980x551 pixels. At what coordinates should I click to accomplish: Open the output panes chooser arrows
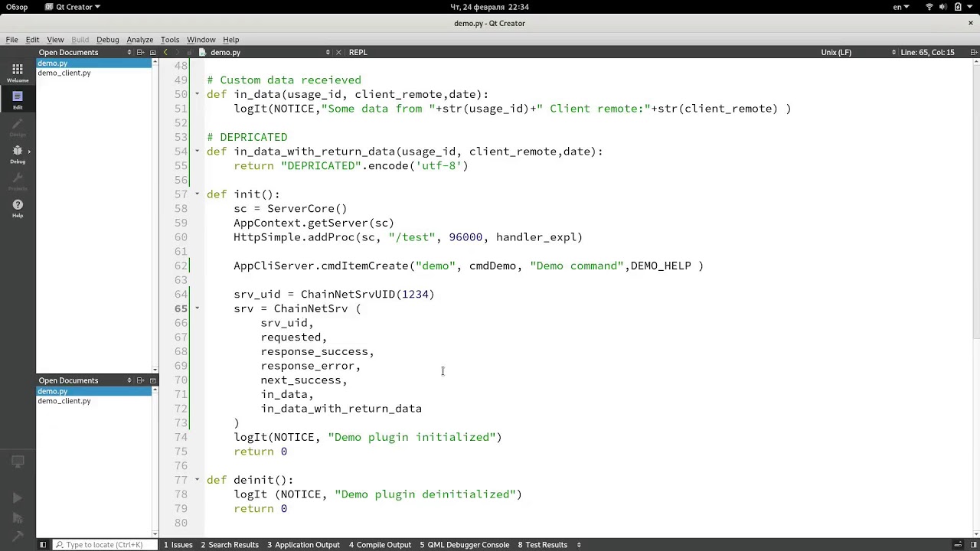coord(579,545)
